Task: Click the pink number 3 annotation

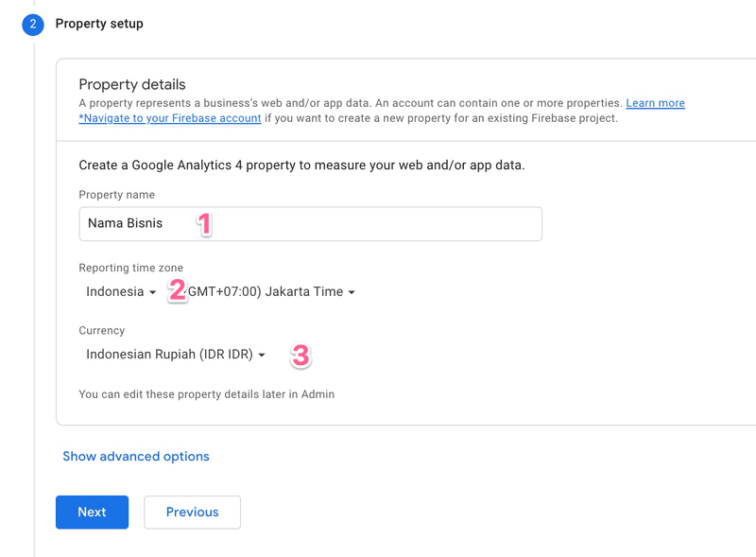Action: (x=301, y=356)
